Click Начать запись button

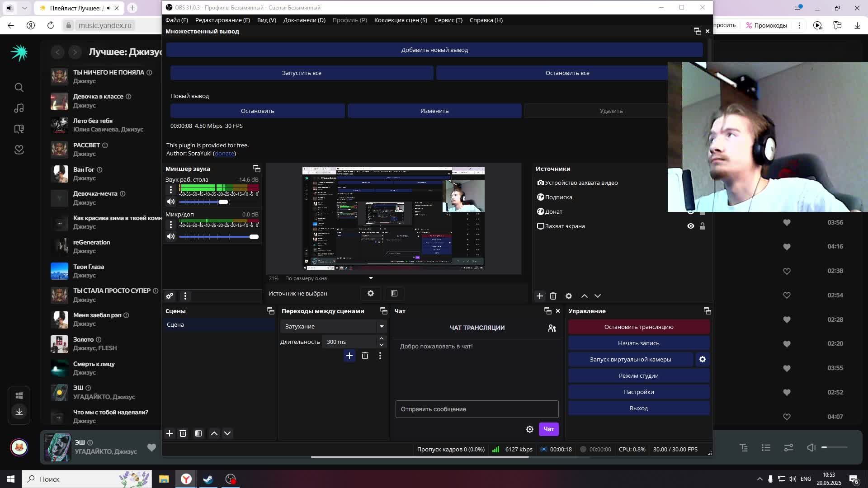(639, 343)
